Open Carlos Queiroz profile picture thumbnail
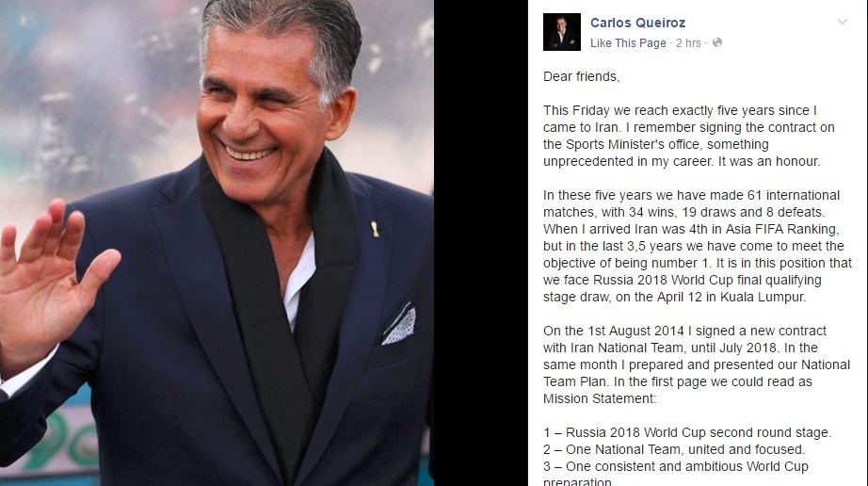Screen dimensions: 868x486 562,32
